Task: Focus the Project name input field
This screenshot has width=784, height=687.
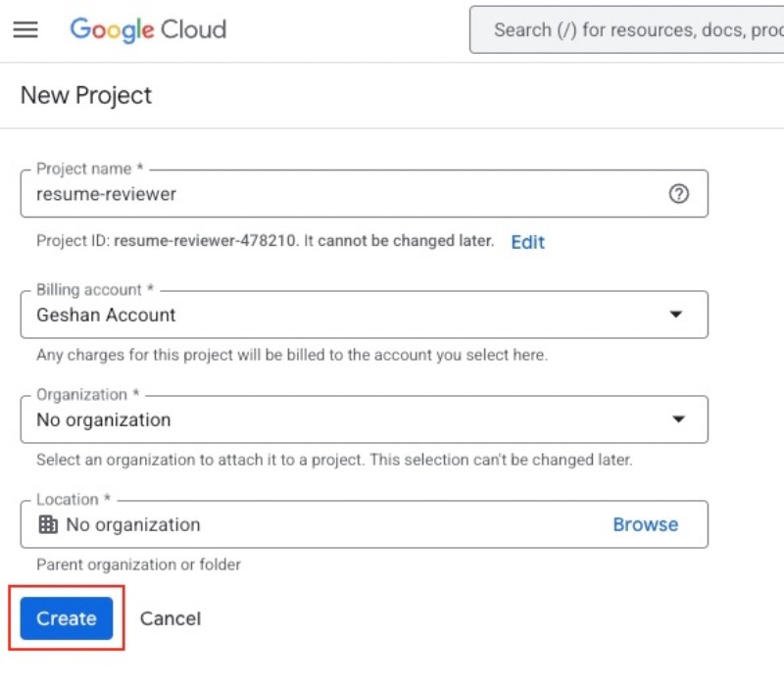Action: pos(294,193)
